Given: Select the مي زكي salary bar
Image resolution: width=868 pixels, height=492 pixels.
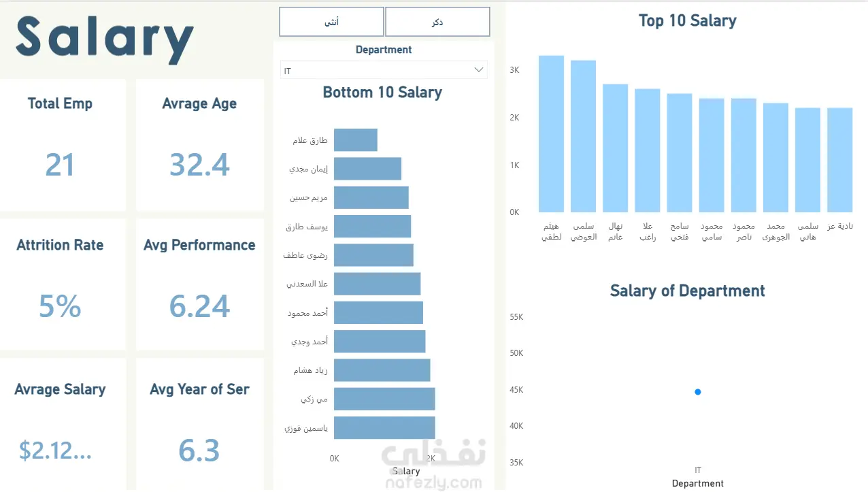Looking at the screenshot, I should (x=384, y=399).
